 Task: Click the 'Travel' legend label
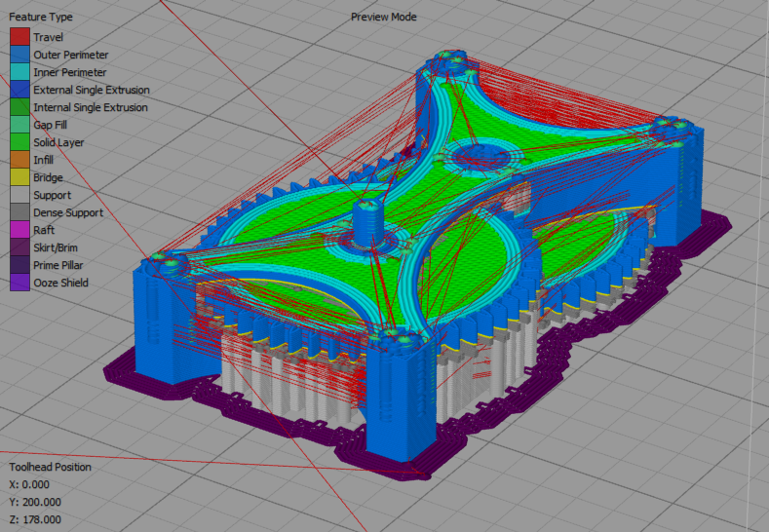[x=48, y=37]
